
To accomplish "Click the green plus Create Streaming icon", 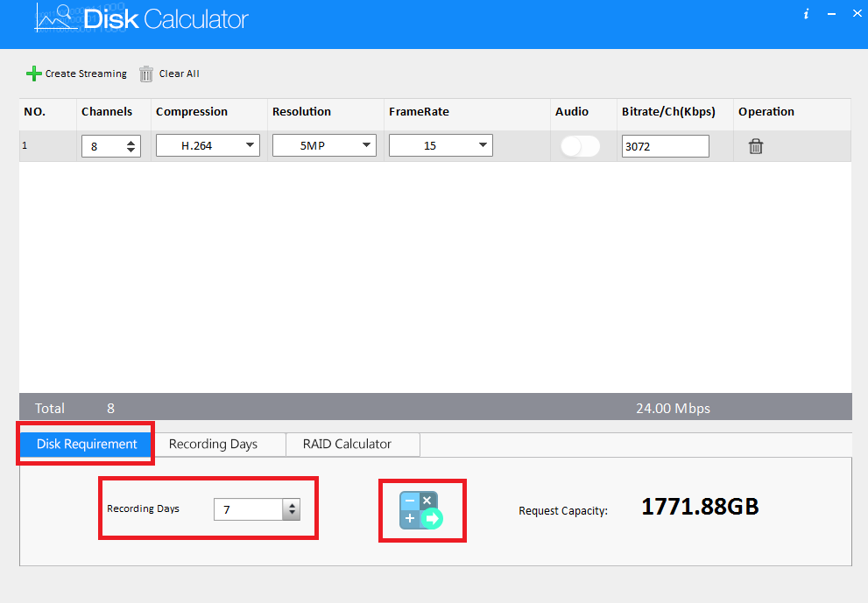I will [34, 74].
